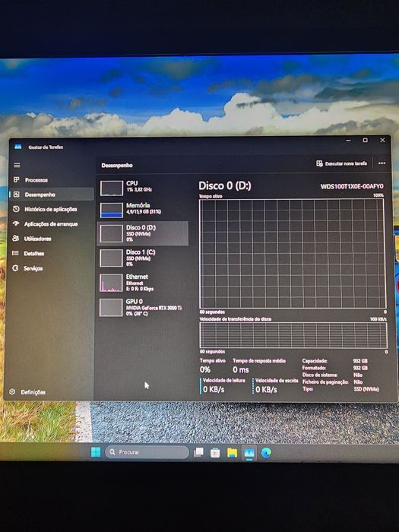Minimize the Task Manager window
The height and width of the screenshot is (532, 399).
[348, 141]
